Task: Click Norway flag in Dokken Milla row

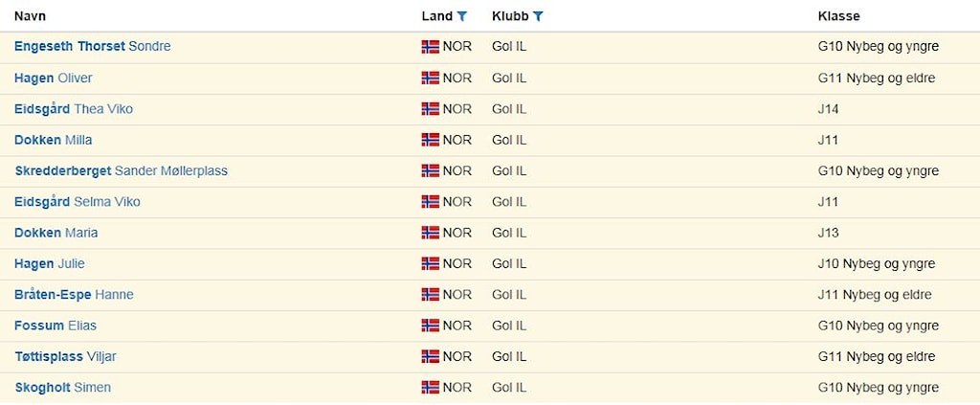Action: 431,140
